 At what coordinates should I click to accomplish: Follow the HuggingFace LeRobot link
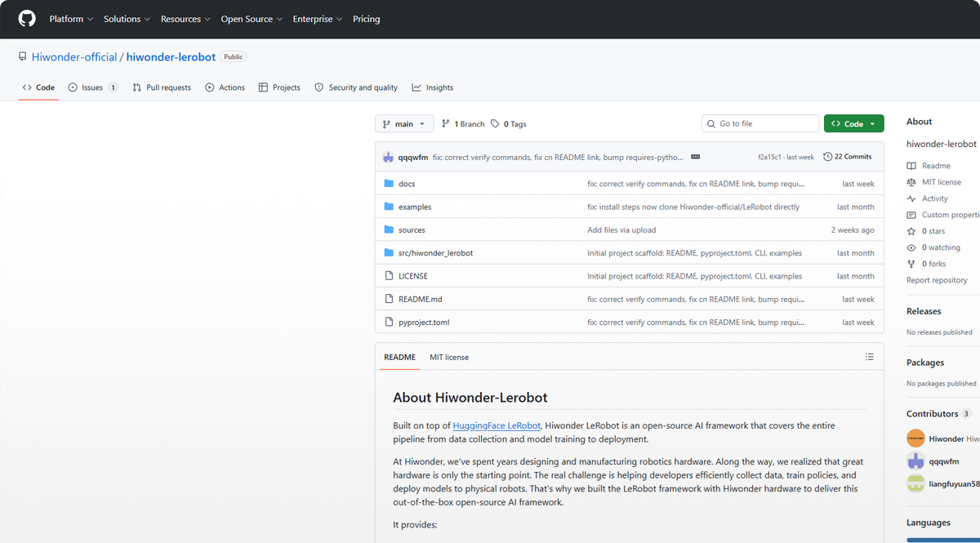tap(497, 425)
